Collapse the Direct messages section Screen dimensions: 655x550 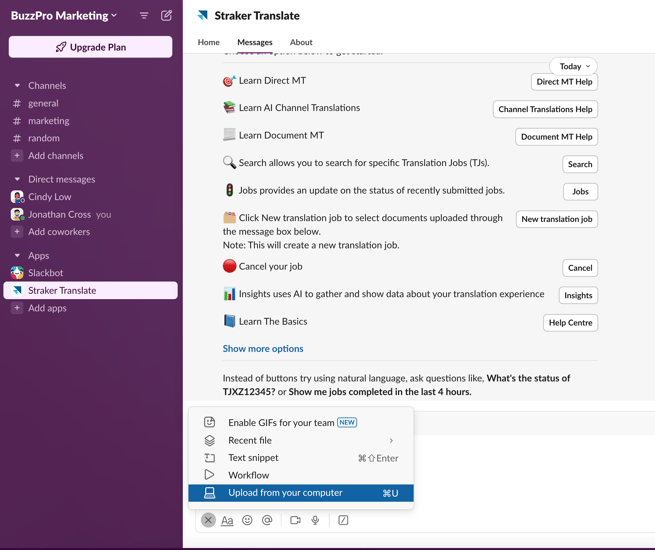pos(17,179)
